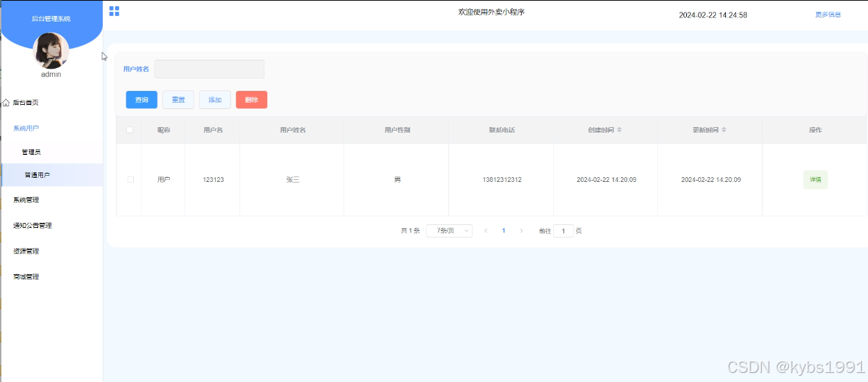Click the 共 1 条 total count text

point(410,231)
